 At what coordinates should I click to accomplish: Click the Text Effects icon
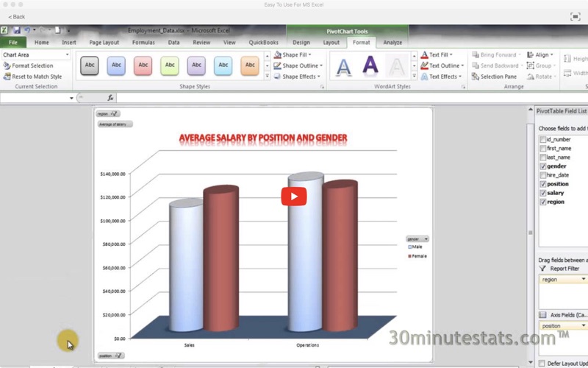tap(424, 77)
